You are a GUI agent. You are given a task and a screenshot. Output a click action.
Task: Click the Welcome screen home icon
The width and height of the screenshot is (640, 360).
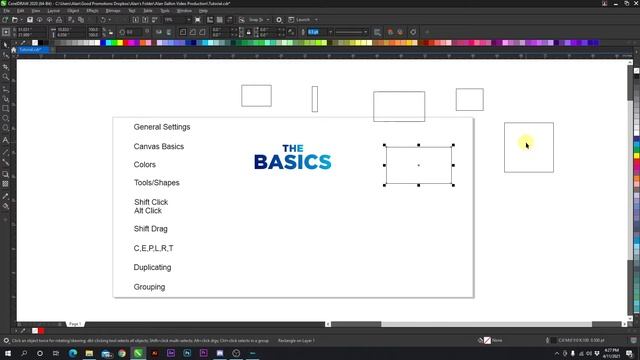[x=13, y=50]
